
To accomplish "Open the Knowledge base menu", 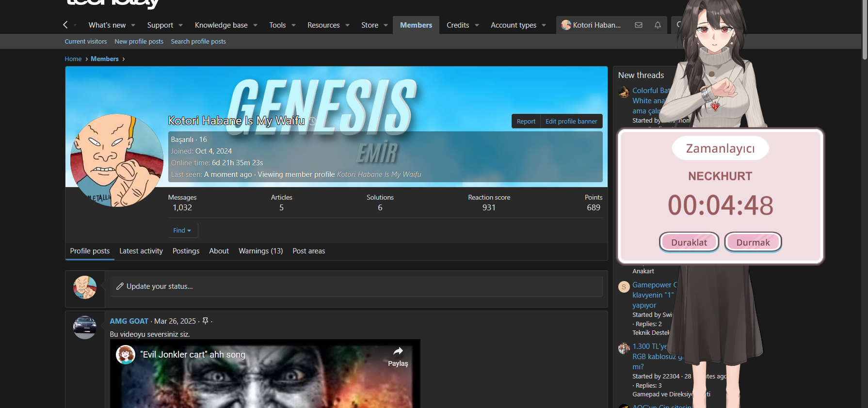I will pos(221,25).
